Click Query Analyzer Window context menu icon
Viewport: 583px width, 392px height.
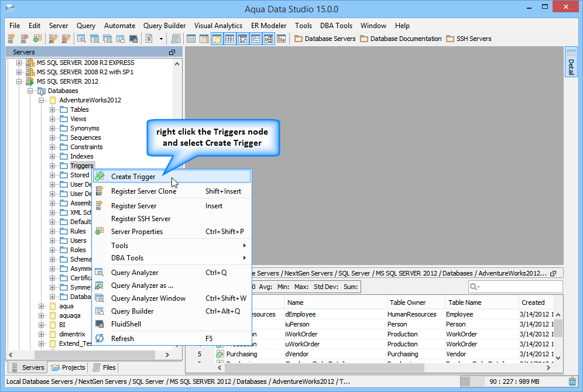tap(100, 298)
